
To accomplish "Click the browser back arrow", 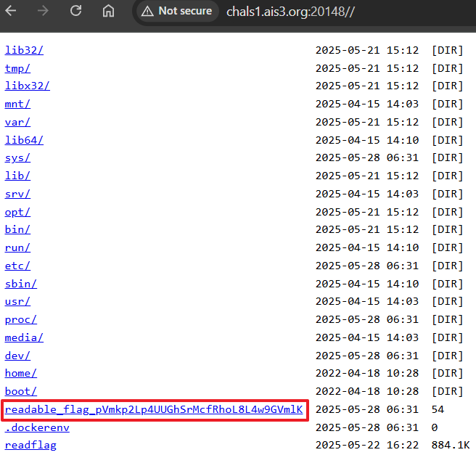I will 14,11.
